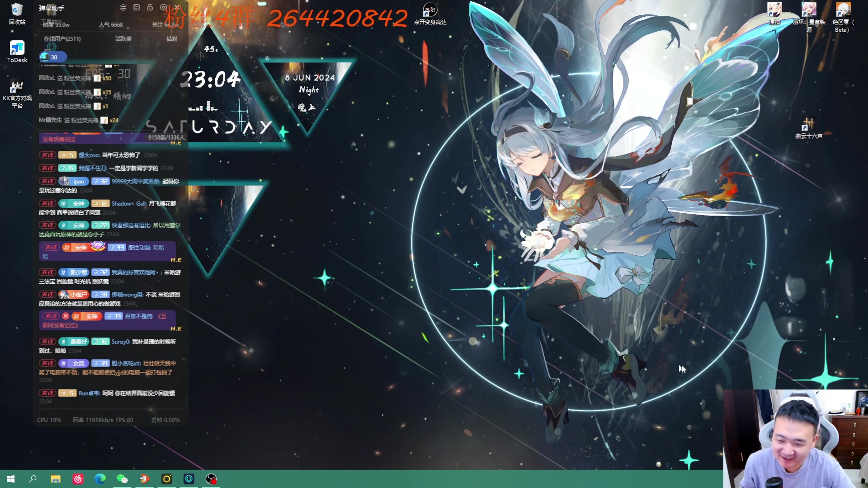Switch to 在线用户(2511) tab
The height and width of the screenshot is (488, 868).
pos(62,39)
